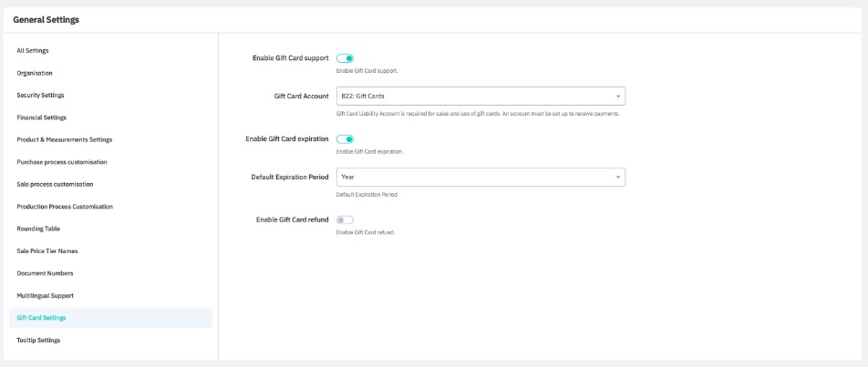Open the Rounding Table settings
The height and width of the screenshot is (367, 868).
[x=38, y=229]
